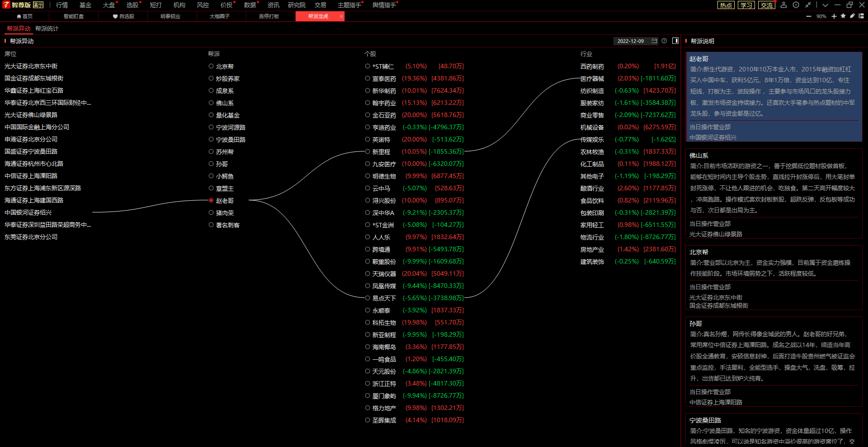Switch to the 涨停打板 tab
This screenshot has height=447, width=868.
[x=269, y=16]
